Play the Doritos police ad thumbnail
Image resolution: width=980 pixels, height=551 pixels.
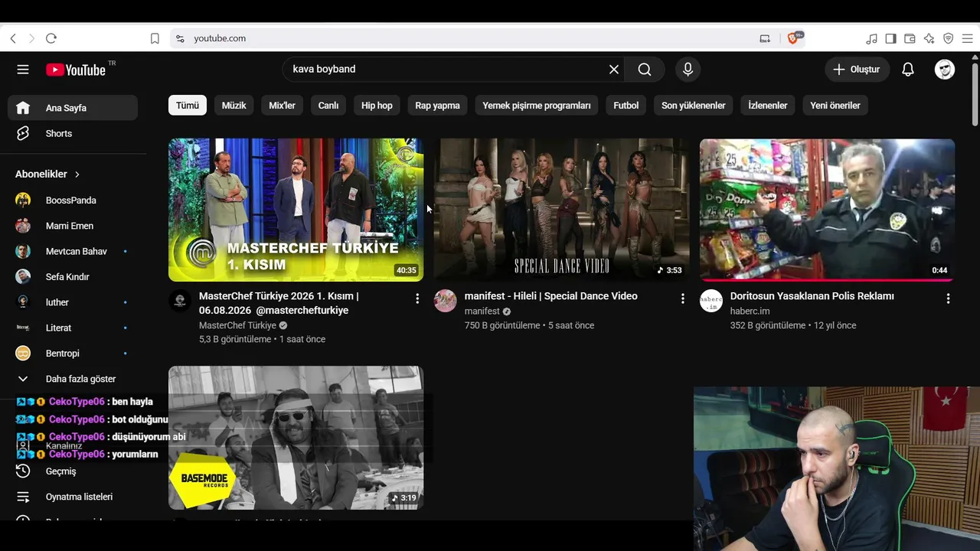coord(827,210)
